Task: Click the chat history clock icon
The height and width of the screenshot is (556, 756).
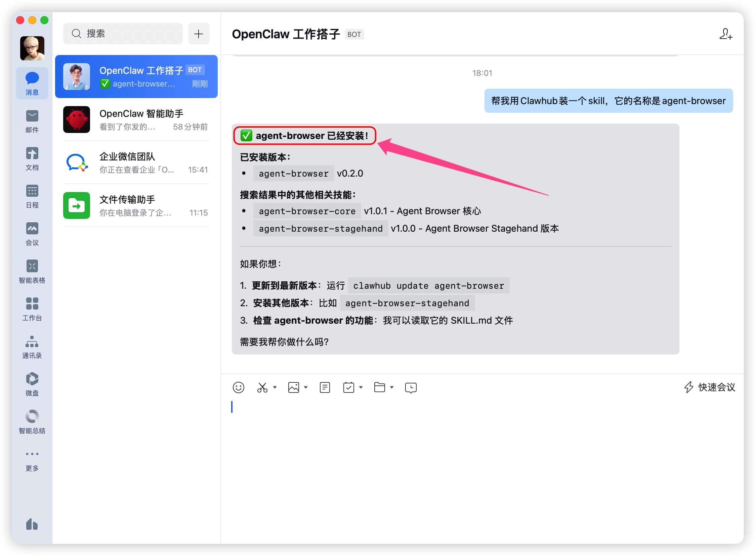Action: [411, 387]
